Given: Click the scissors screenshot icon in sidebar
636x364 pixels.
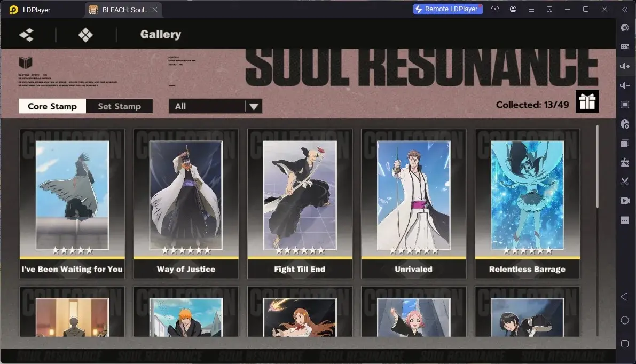Looking at the screenshot, I should pyautogui.click(x=625, y=181).
